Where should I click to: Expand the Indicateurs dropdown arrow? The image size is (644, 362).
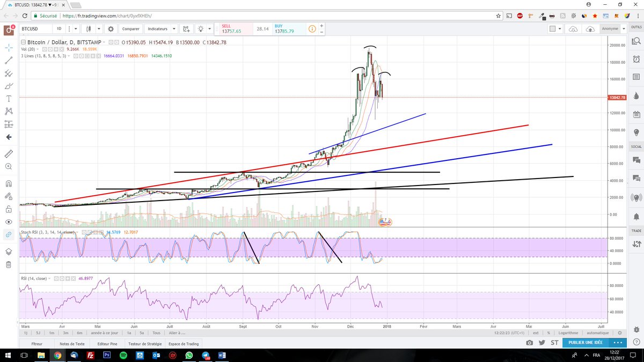point(174,29)
